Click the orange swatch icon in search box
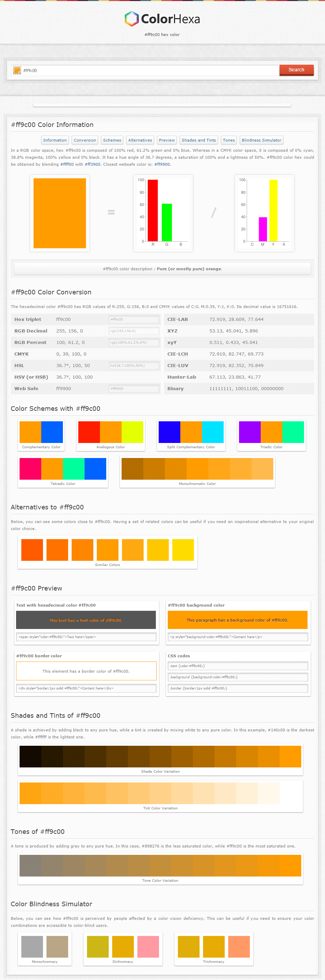 click(x=17, y=70)
